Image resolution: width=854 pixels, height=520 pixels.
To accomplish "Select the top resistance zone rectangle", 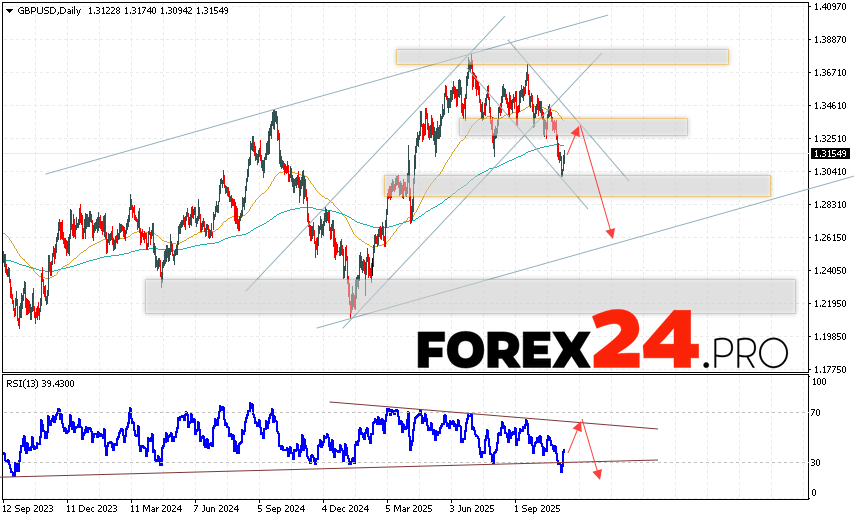I will pyautogui.click(x=561, y=57).
